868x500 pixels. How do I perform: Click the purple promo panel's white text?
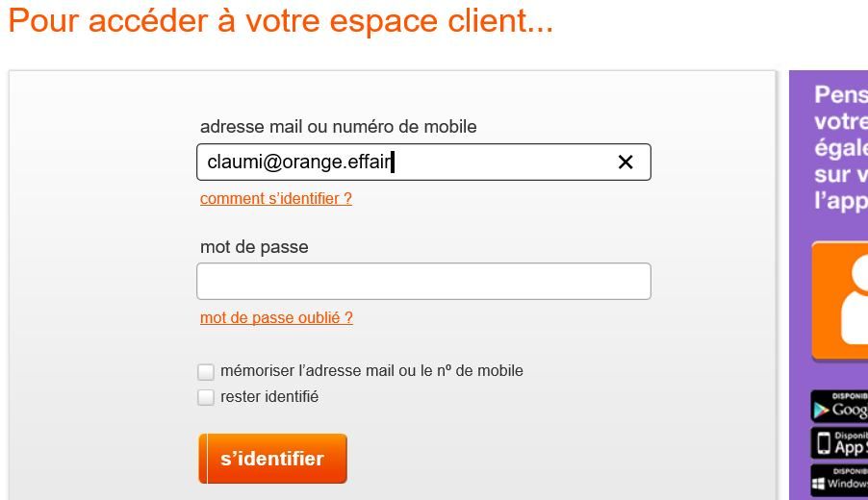tap(840, 147)
